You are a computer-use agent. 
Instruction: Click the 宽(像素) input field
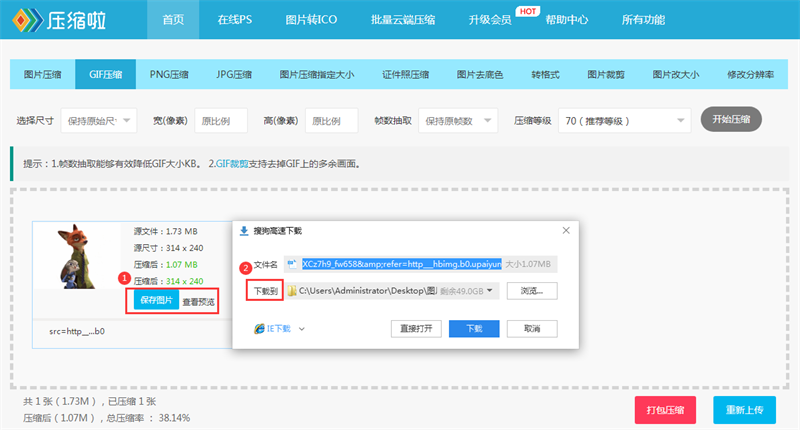tap(221, 121)
